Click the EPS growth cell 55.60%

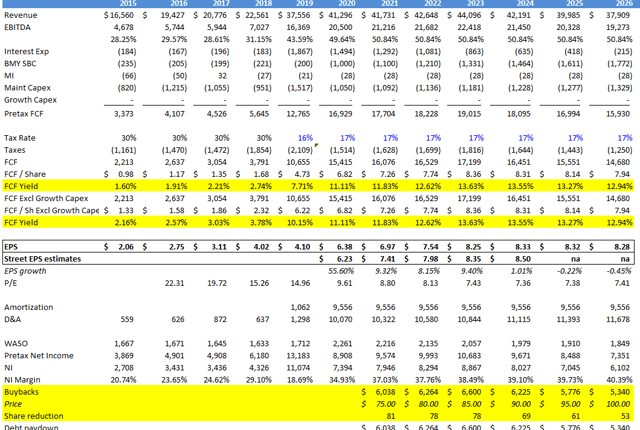341,271
